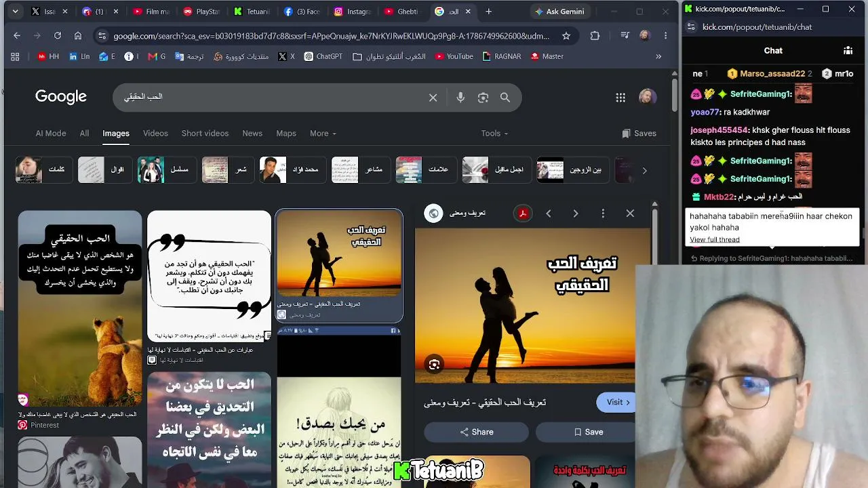The width and height of the screenshot is (868, 488).
Task: Search by image with Google Lens icon
Action: pyautogui.click(x=483, y=98)
